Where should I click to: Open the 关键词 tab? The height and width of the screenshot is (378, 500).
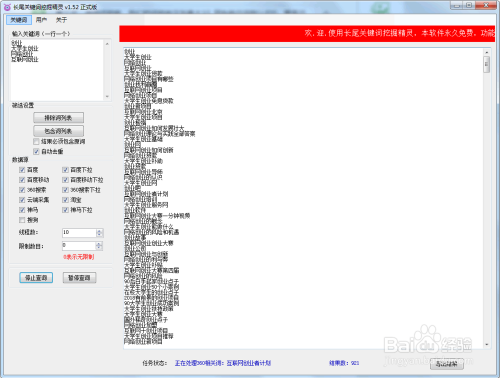click(x=19, y=20)
